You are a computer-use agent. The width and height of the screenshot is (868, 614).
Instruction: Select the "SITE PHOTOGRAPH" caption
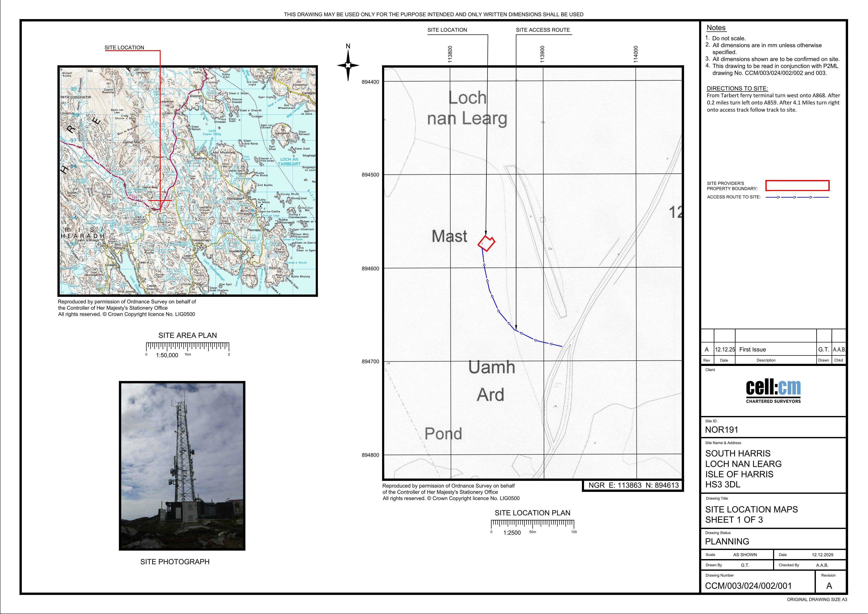(x=175, y=562)
